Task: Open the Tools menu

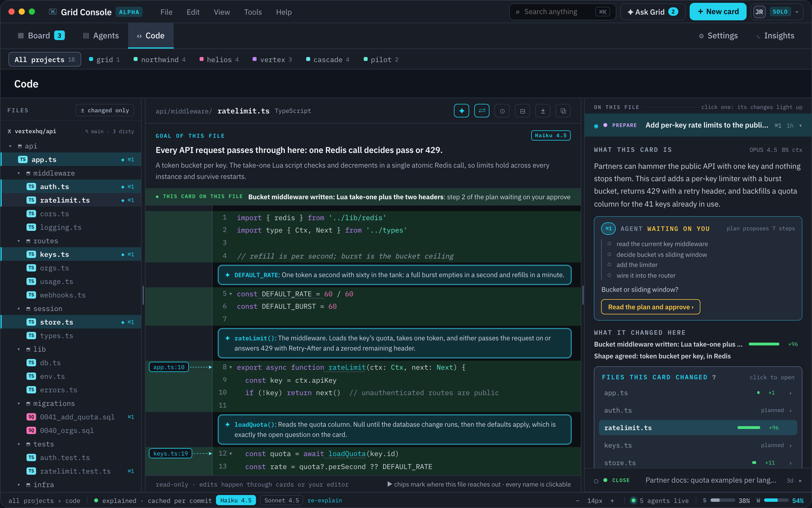Action: click(x=253, y=12)
